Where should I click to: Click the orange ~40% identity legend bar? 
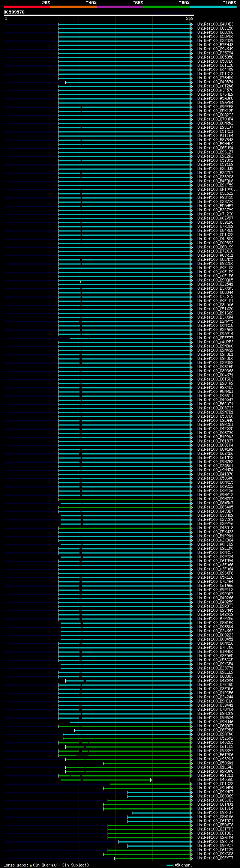click(x=73, y=7)
